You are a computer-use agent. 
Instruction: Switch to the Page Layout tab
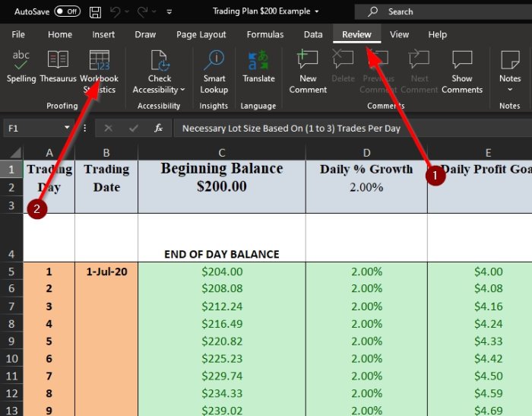201,35
